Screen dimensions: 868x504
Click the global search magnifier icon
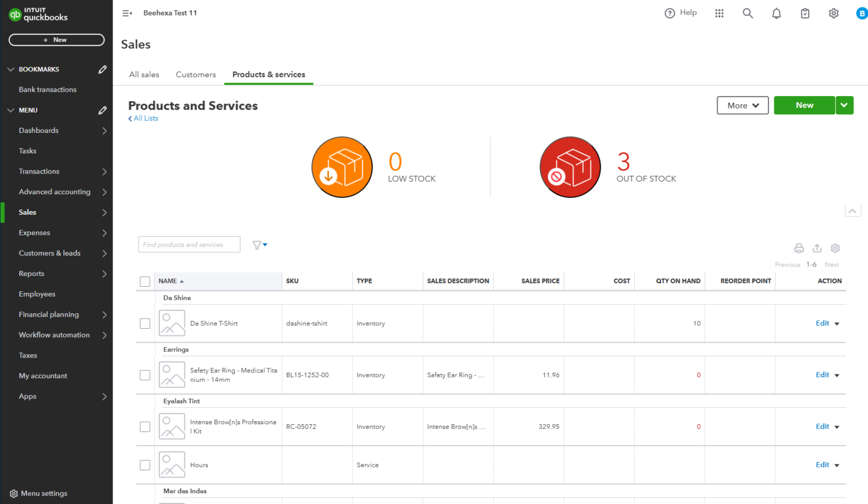[x=748, y=12]
